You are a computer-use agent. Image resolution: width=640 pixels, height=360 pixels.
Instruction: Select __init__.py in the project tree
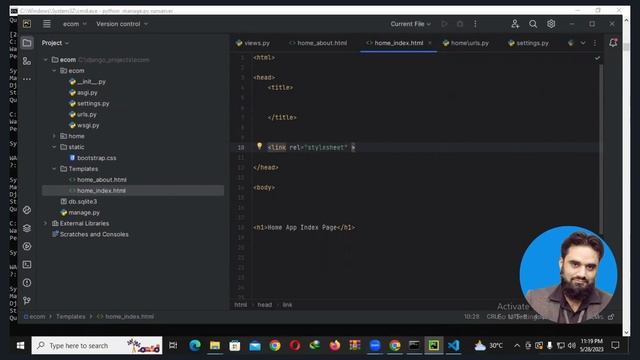87,82
